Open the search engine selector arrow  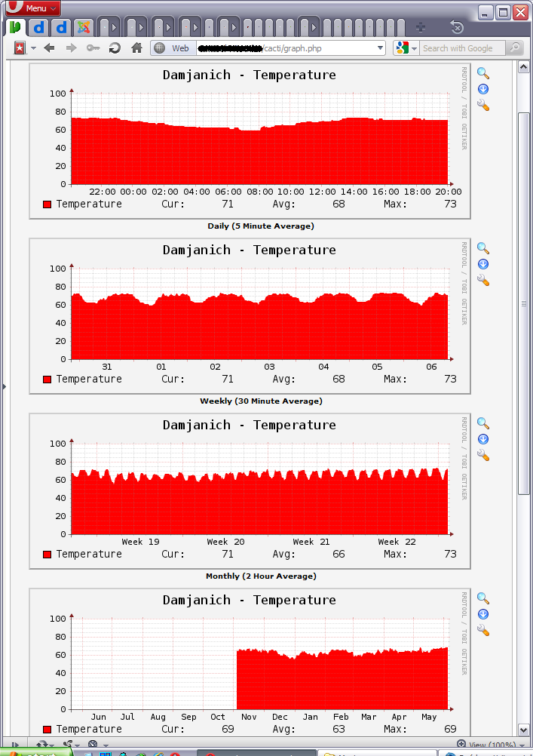(414, 48)
